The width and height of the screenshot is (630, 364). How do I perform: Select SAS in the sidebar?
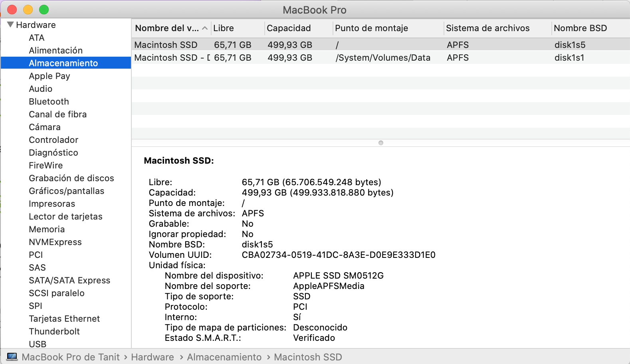38,267
